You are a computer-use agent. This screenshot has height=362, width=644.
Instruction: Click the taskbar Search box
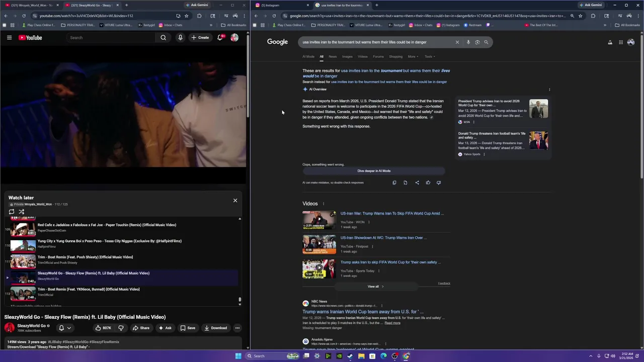click(272, 356)
